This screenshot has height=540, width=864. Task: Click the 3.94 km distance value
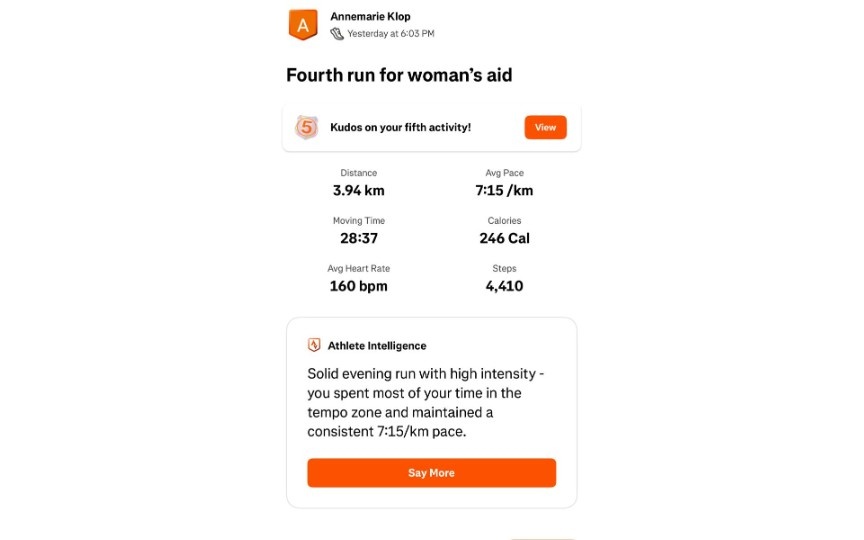tap(358, 190)
